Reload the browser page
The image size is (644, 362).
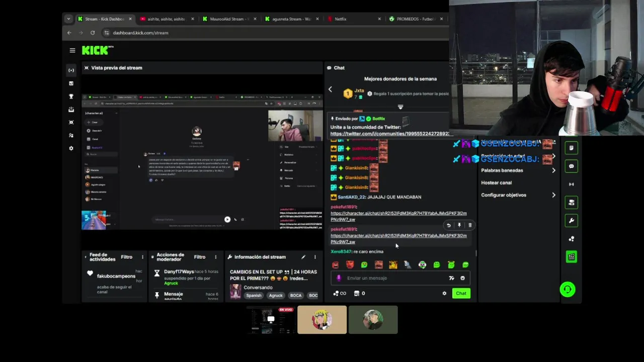coord(93,33)
